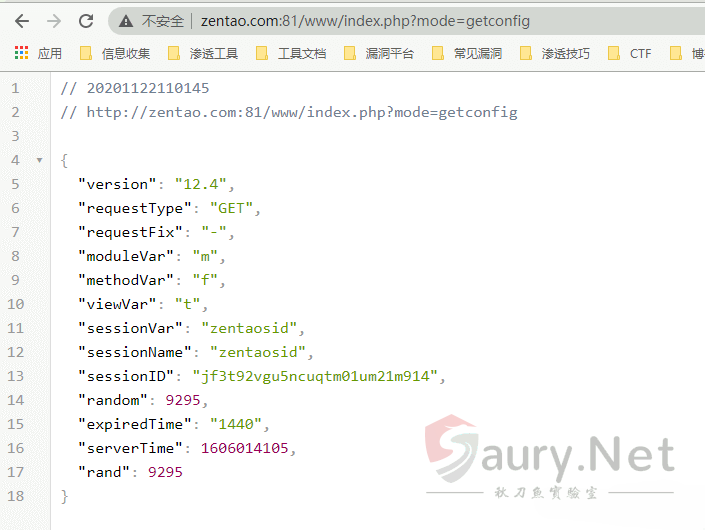The height and width of the screenshot is (530, 705).
Task: Click the zentao URL in line 2 comment
Action: point(302,112)
